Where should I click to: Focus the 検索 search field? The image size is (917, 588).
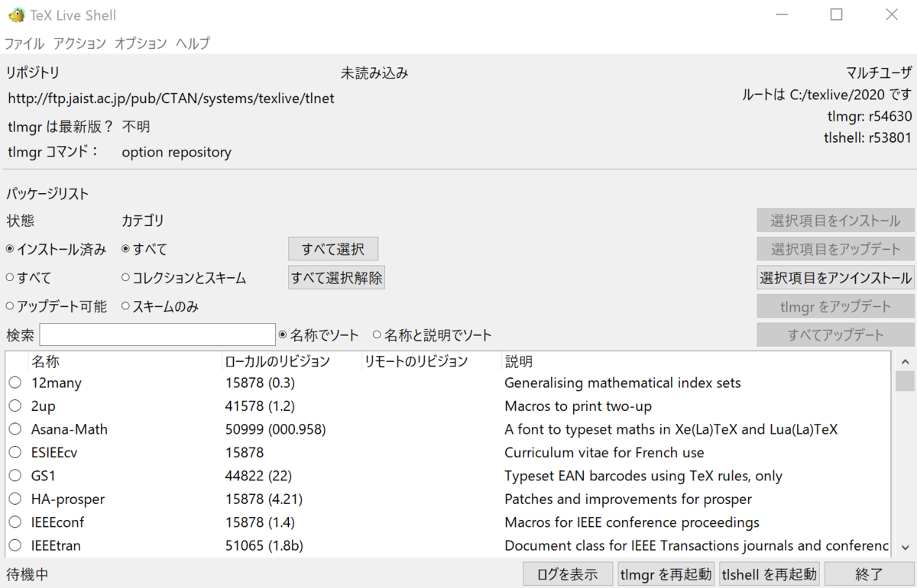pyautogui.click(x=157, y=334)
